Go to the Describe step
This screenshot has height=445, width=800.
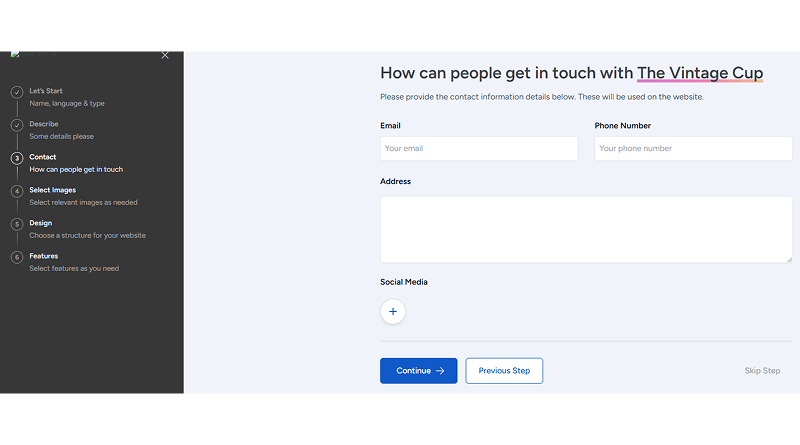click(44, 124)
